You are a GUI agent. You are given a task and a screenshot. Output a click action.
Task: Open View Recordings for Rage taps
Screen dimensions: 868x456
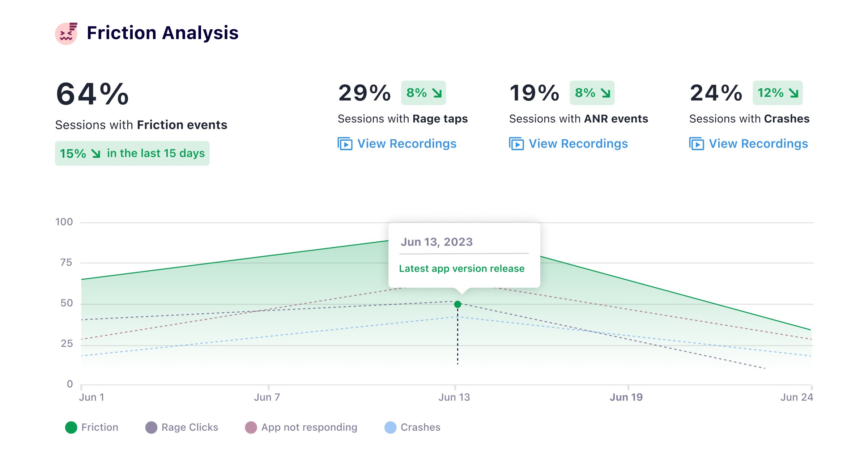(x=407, y=144)
